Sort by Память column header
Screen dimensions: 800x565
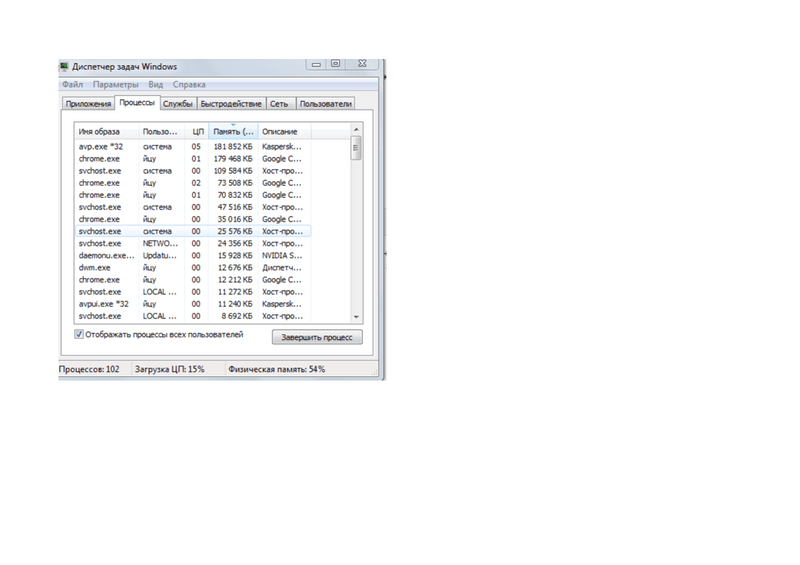234,132
